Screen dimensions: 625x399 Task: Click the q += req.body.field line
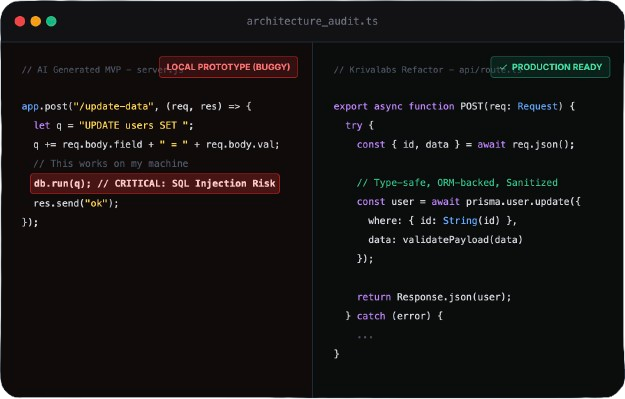(x=156, y=144)
